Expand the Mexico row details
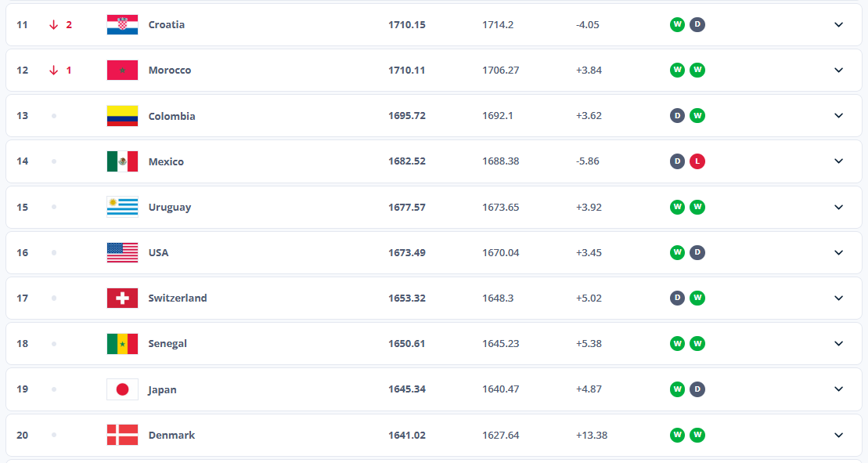 click(838, 161)
